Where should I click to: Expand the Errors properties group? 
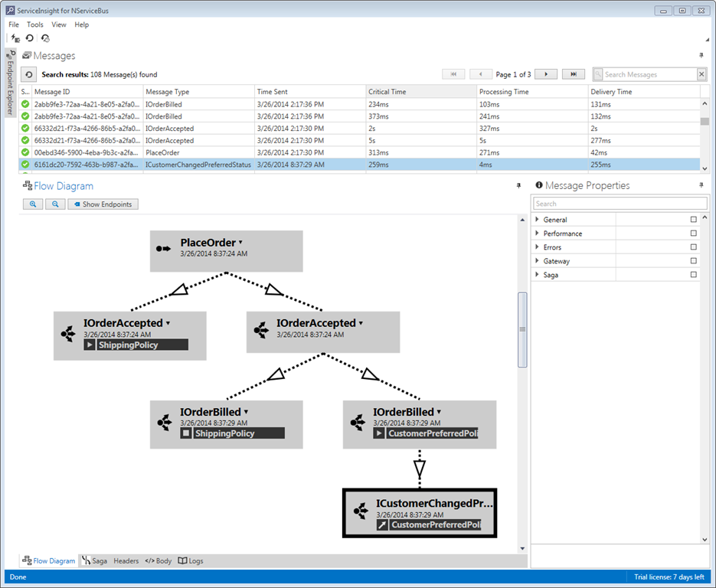pyautogui.click(x=538, y=247)
